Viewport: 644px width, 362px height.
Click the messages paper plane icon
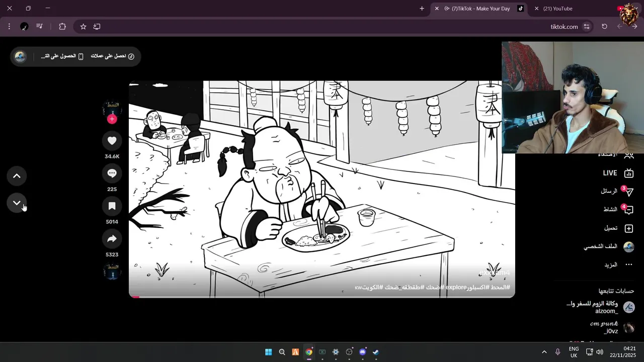tap(628, 192)
